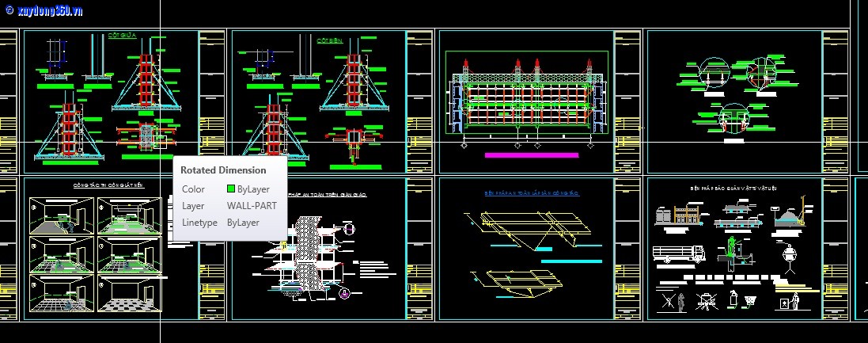Click the crossed-out person prohibition symbol

tap(669, 301)
